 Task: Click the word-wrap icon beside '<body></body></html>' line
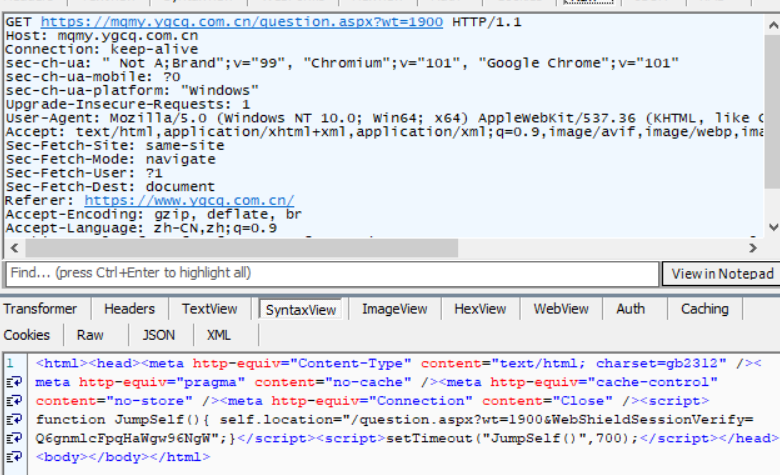pyautogui.click(x=14, y=457)
